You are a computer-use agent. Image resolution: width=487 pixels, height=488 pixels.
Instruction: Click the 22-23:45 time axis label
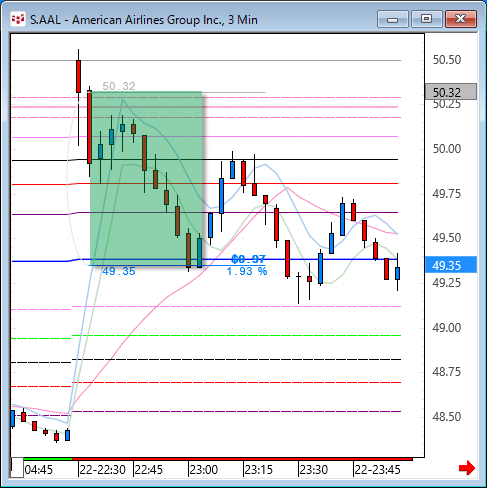pos(377,470)
